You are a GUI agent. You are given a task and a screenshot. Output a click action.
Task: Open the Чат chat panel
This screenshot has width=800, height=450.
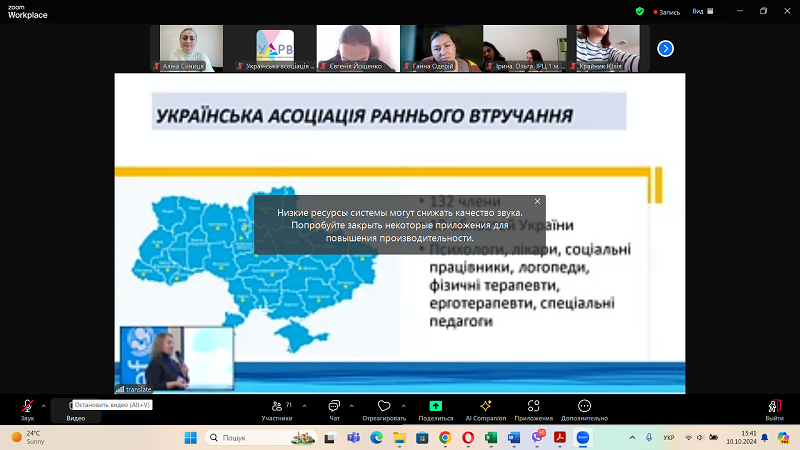[x=334, y=410]
